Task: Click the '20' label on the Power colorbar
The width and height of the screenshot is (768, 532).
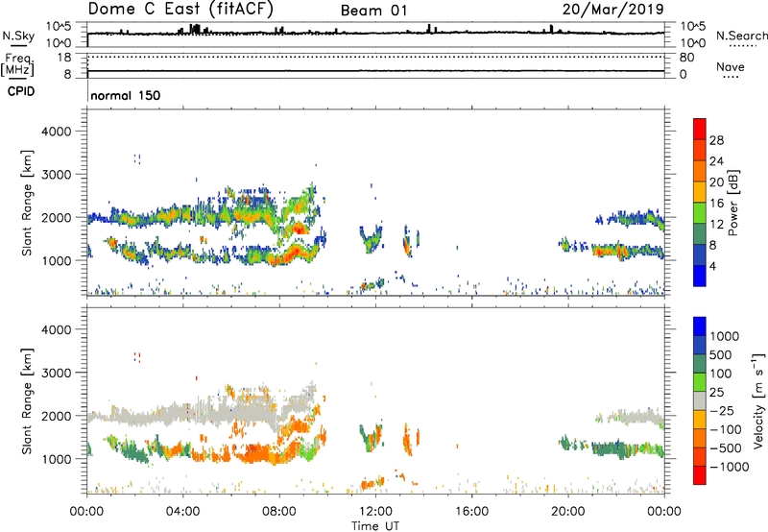Action: 716,182
